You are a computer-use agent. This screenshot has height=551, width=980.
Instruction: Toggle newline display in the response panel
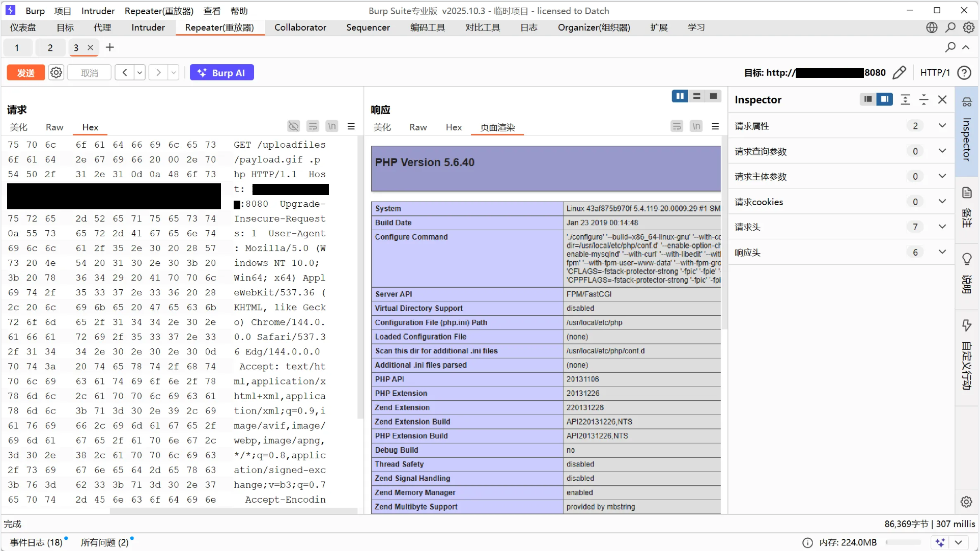pyautogui.click(x=696, y=126)
